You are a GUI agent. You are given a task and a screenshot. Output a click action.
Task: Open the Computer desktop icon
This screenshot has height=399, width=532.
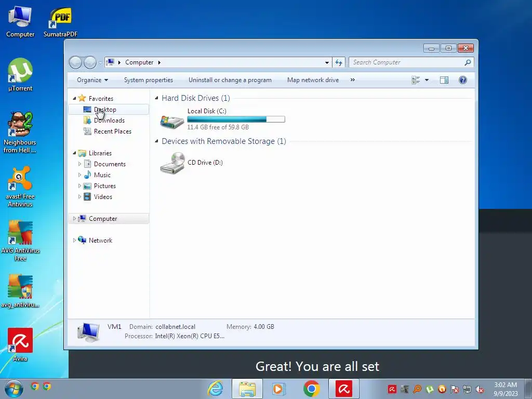[20, 22]
